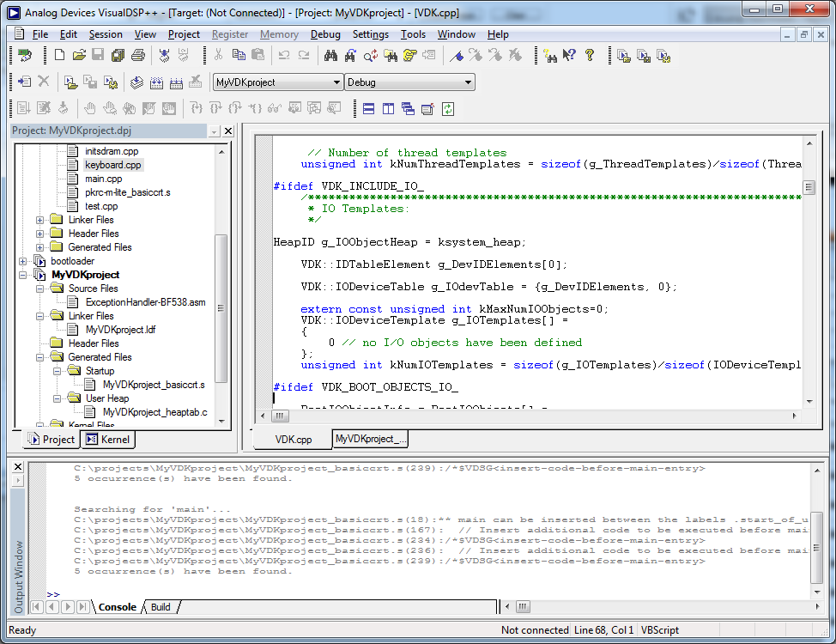Activate the context help arrow pointer icon
The image size is (836, 644).
click(x=569, y=56)
